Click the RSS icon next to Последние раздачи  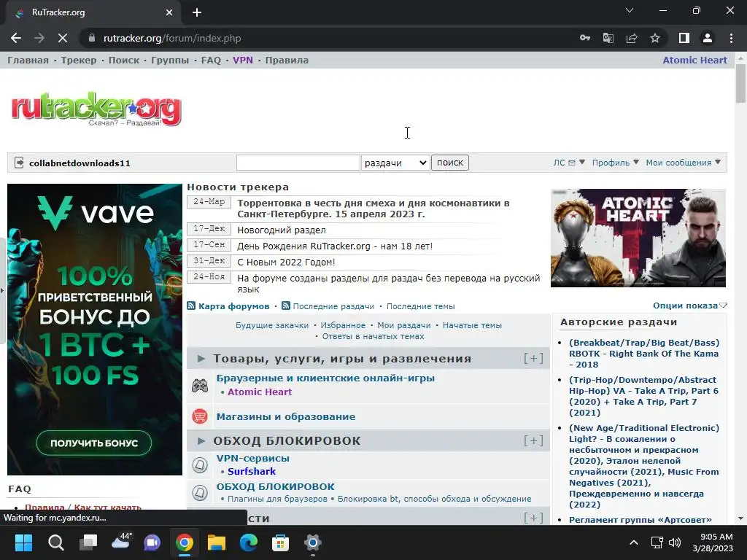[286, 306]
